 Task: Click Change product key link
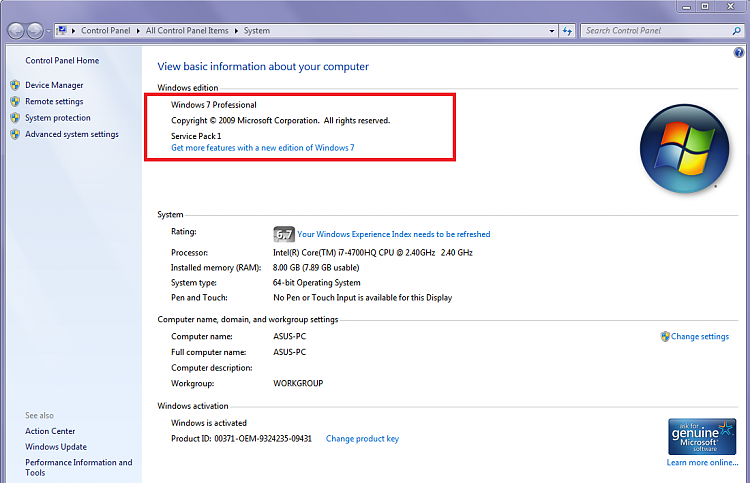pos(362,439)
